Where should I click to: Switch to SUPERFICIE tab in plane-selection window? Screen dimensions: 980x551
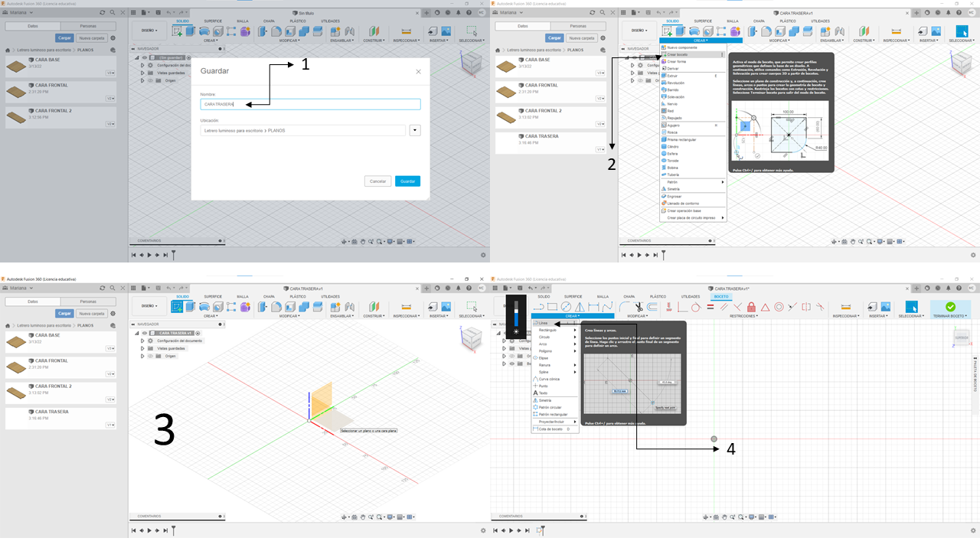[x=213, y=296]
